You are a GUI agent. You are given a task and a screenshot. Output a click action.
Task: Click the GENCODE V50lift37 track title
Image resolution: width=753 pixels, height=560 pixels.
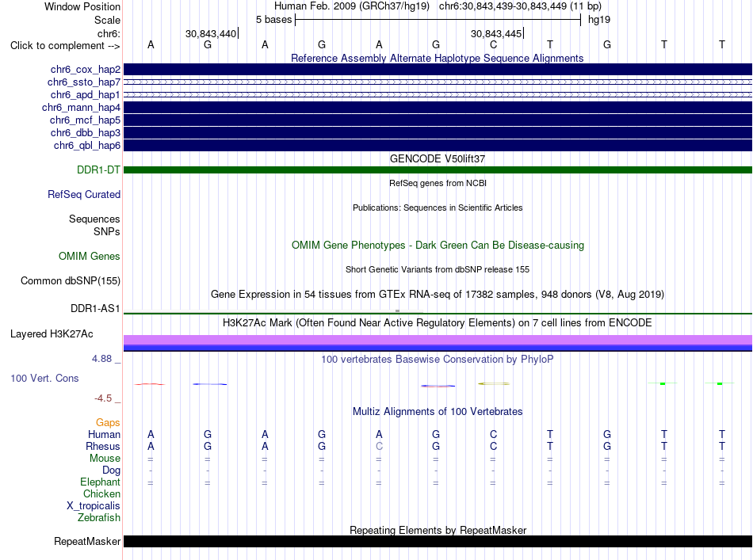click(438, 159)
